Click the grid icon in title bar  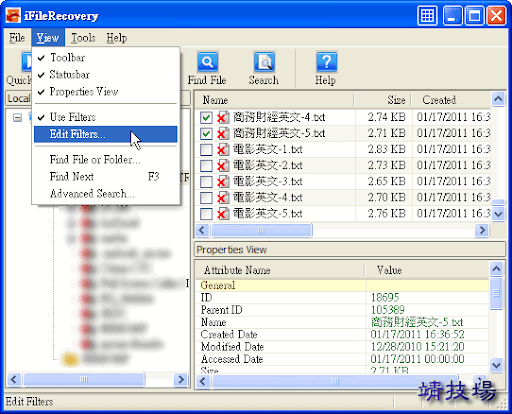tap(427, 15)
